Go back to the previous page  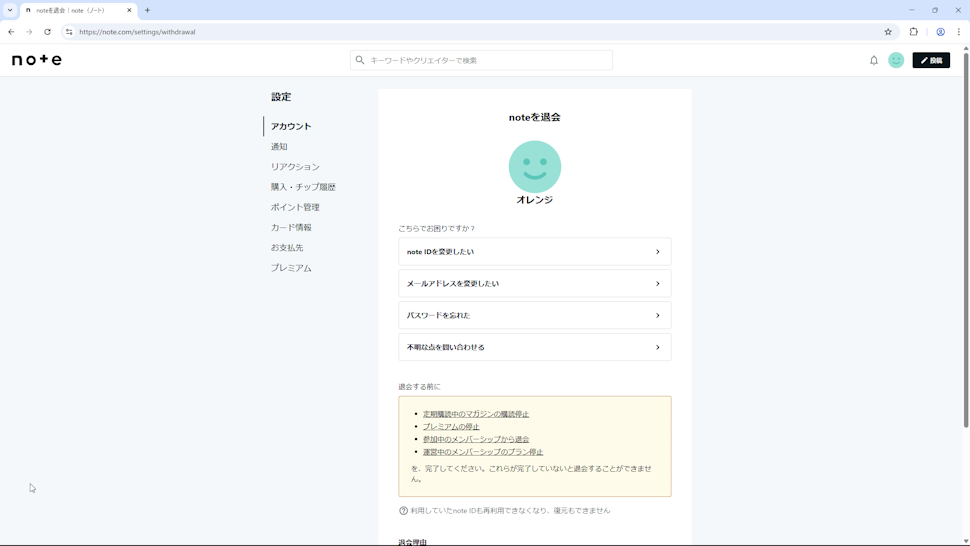pyautogui.click(x=11, y=32)
